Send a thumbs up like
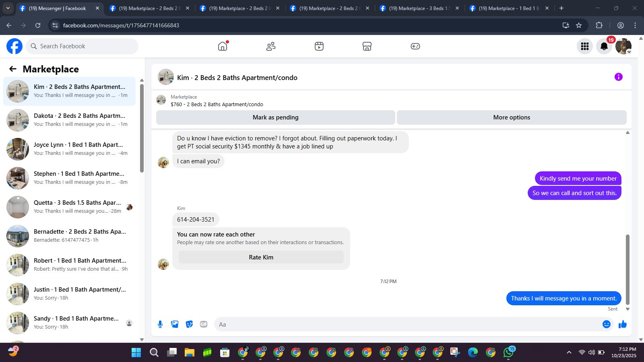This screenshot has height=362, width=644. point(623,324)
